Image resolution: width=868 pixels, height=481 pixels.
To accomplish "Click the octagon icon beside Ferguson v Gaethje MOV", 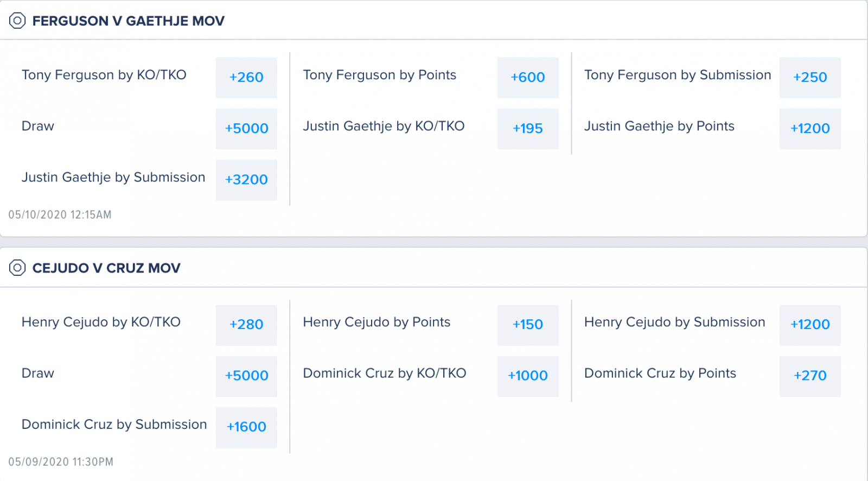I will click(x=17, y=21).
